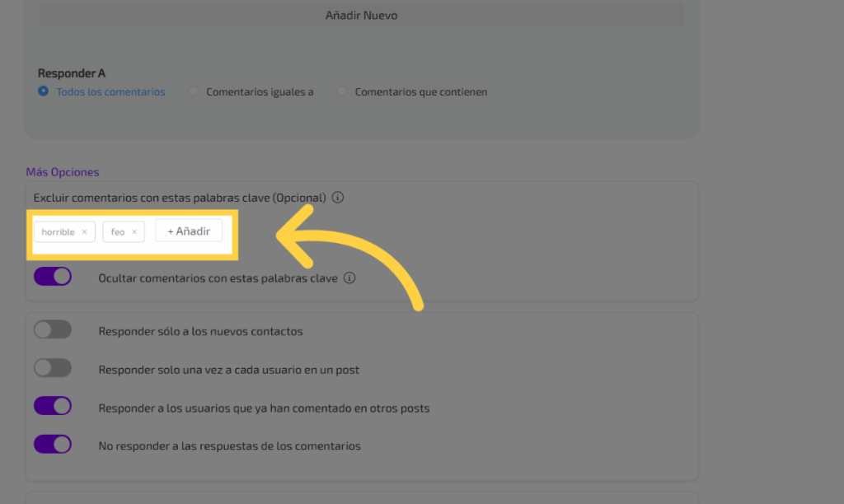The width and height of the screenshot is (844, 504).
Task: Click info icon beside 'Excluir comentarios' label
Action: pyautogui.click(x=338, y=198)
